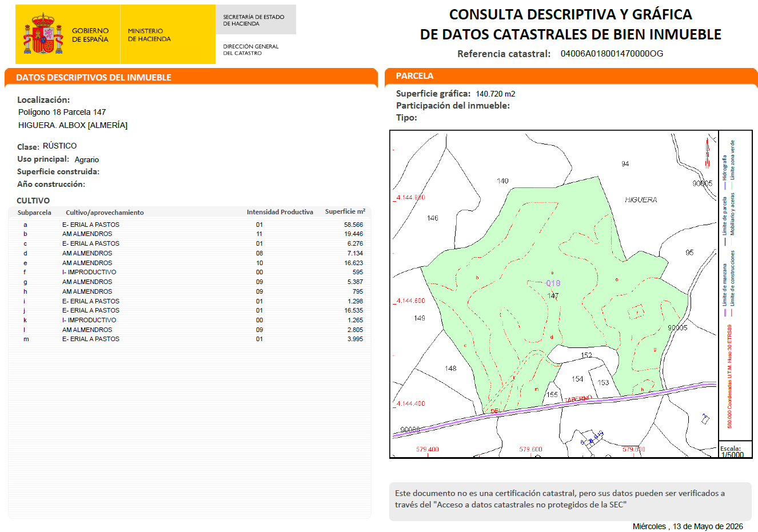
Task: Click intensity value 10 in row e
Action: point(260,263)
